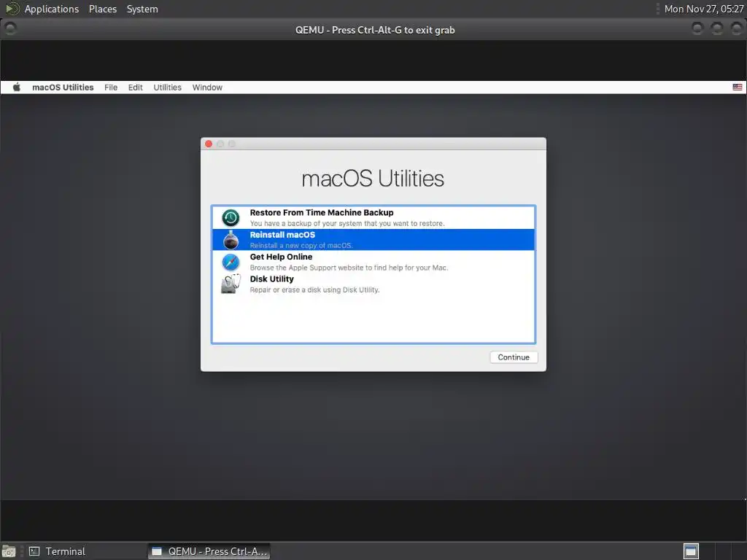Screen dimensions: 747x560
Task: Open the Utilities menu
Action: click(x=167, y=87)
